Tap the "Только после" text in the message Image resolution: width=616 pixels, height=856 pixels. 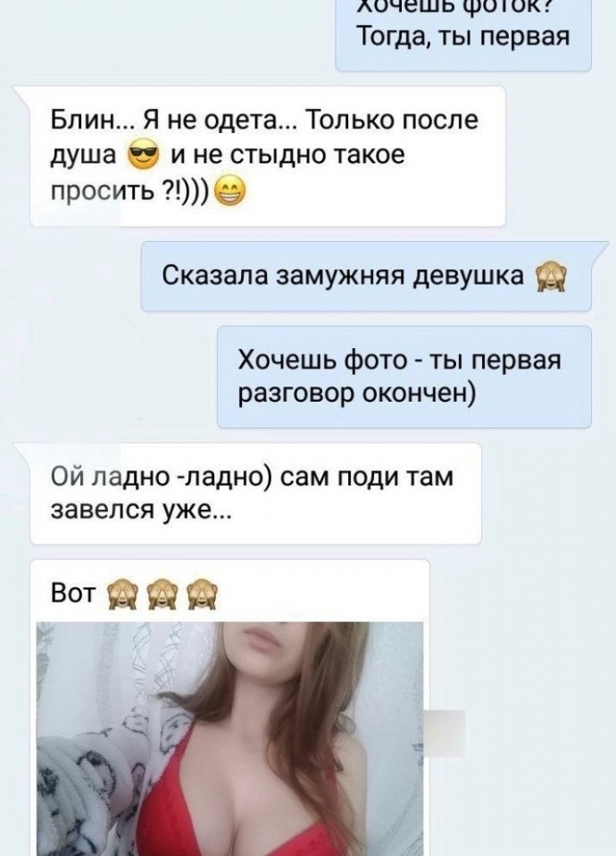point(393,121)
